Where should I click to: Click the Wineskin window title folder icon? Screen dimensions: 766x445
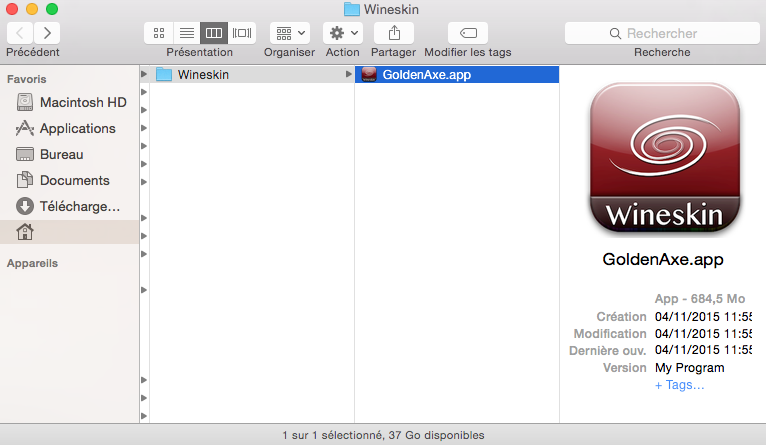(x=352, y=9)
